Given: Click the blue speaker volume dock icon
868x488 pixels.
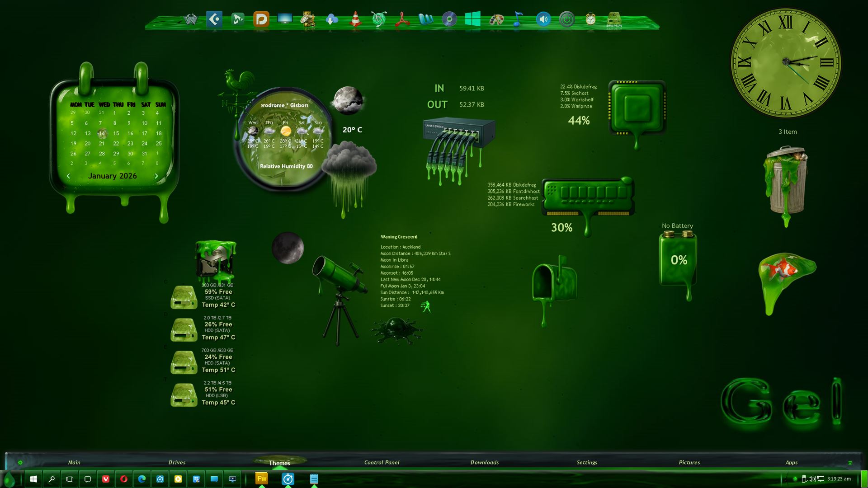Looking at the screenshot, I should 543,19.
